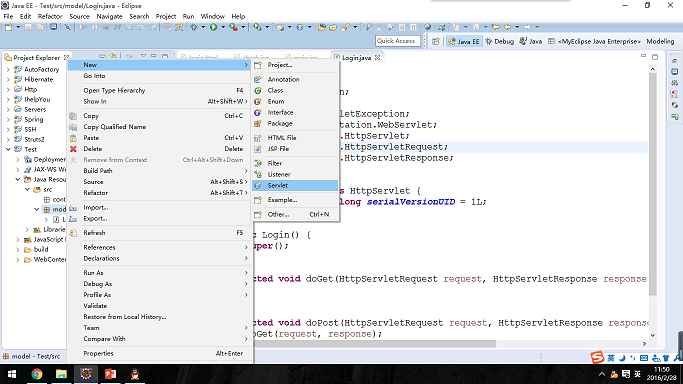Select the Servers project in explorer
The width and height of the screenshot is (683, 384).
click(x=35, y=110)
